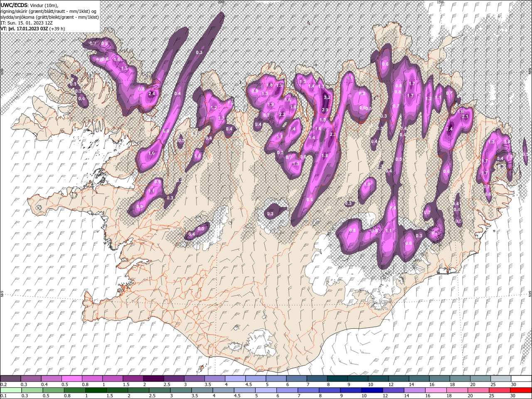532x399 pixels.
Task: Pick the red rain swatch at 30 mm
Action: click(x=521, y=390)
